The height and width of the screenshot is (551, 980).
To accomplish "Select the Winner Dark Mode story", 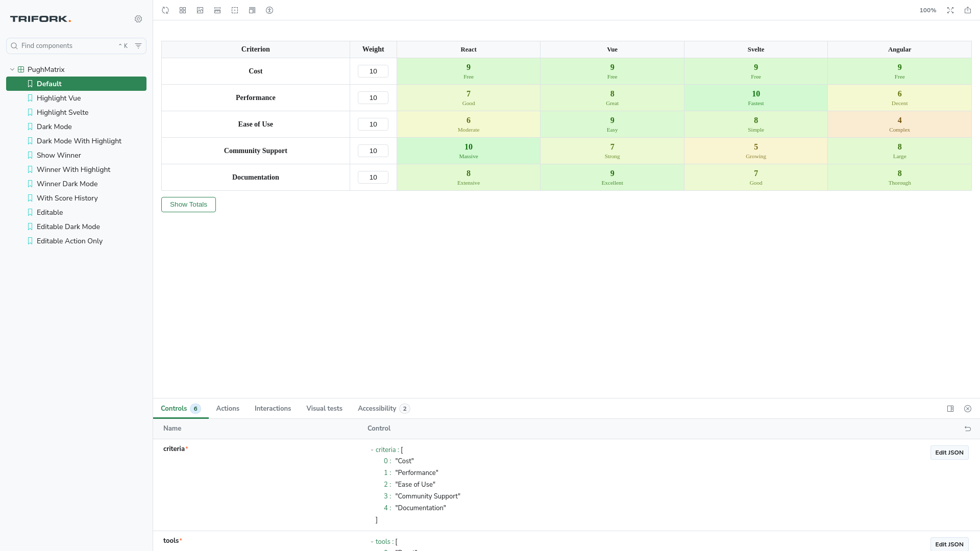I will [x=76, y=184].
